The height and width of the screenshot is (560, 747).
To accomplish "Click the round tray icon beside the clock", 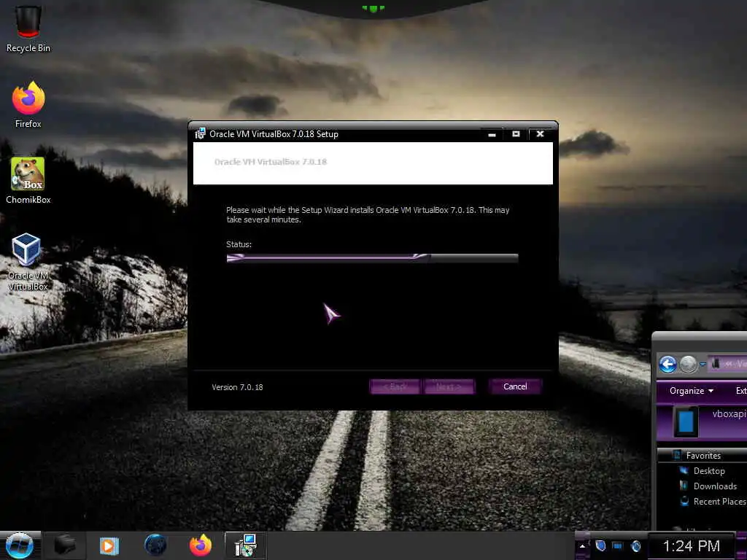I will tap(636, 545).
